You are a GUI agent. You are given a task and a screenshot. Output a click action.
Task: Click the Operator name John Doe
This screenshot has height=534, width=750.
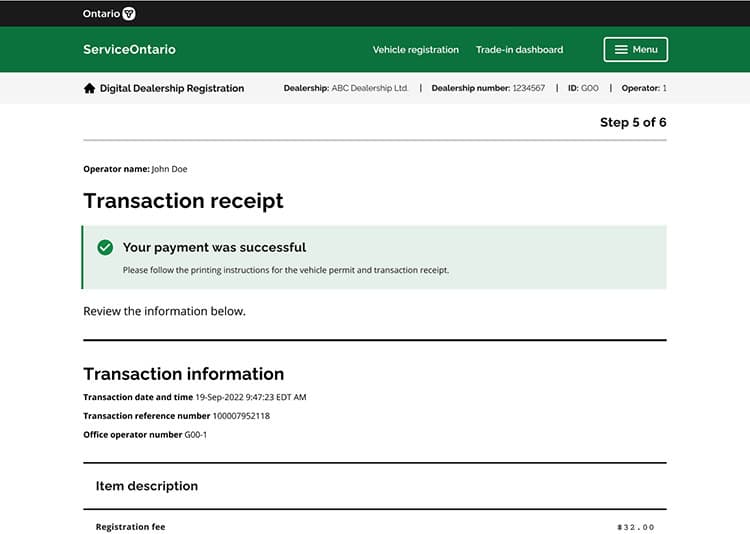169,169
